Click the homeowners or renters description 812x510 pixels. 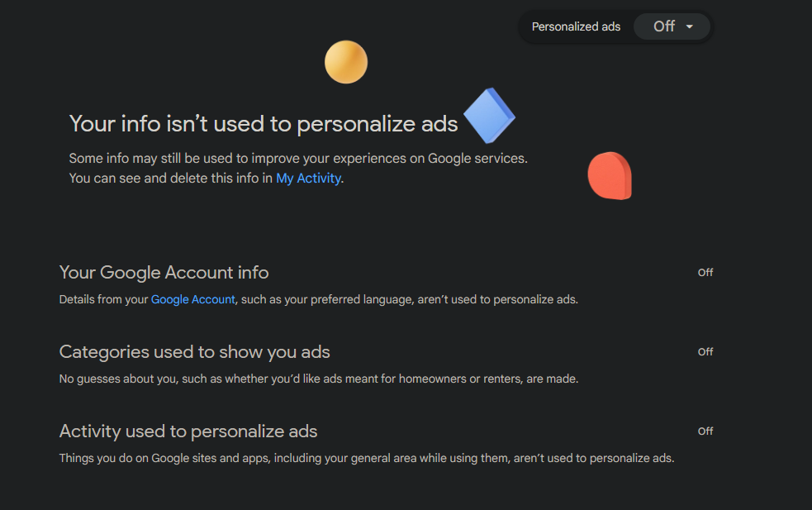tap(319, 379)
